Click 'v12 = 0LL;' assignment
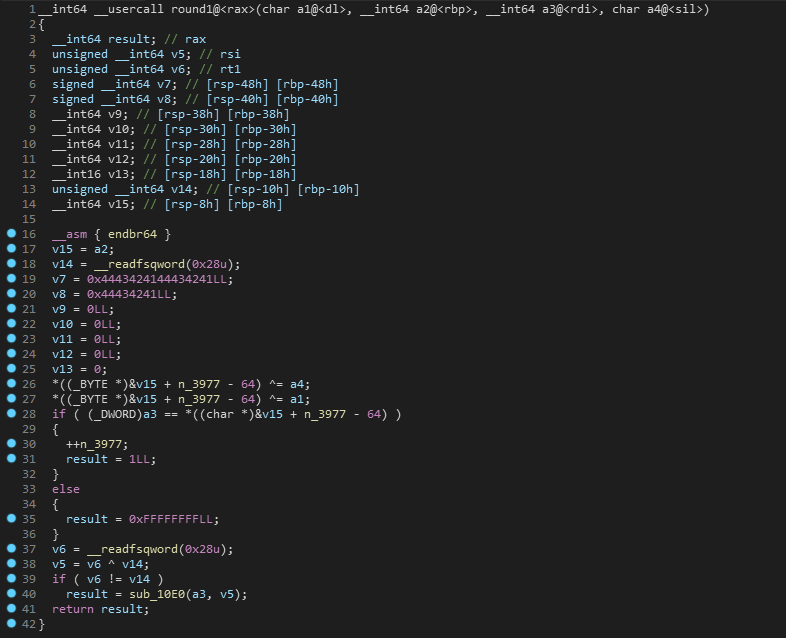 click(x=87, y=354)
